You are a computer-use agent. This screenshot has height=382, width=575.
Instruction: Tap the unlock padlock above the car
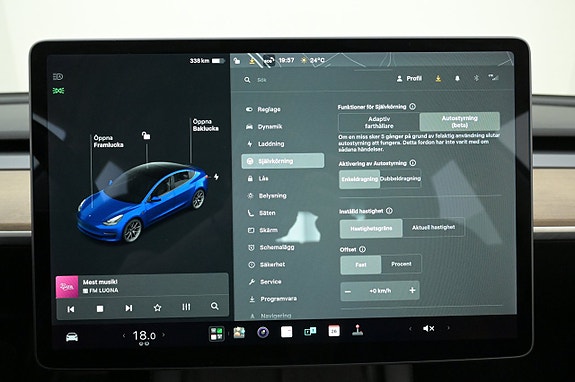pos(146,136)
